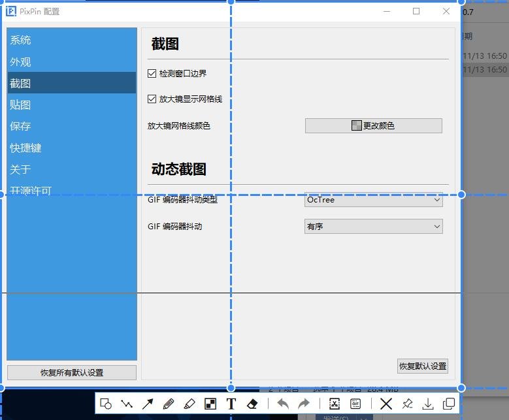Start GIF recording from toolbar
This screenshot has height=420, width=509.
pyautogui.click(x=355, y=404)
